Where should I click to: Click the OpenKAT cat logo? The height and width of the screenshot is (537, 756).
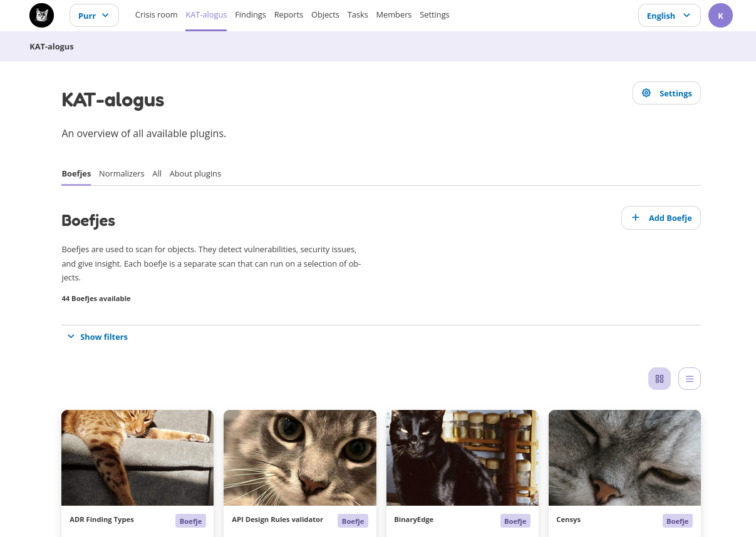pyautogui.click(x=42, y=15)
